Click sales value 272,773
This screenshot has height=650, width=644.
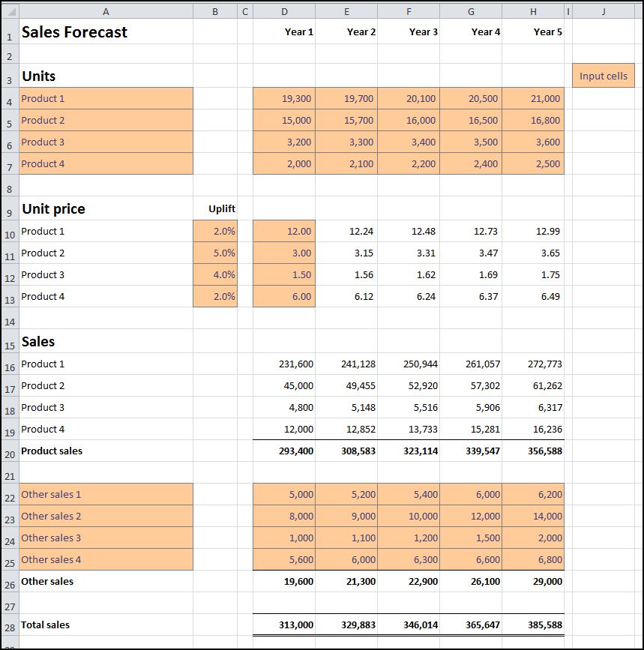(533, 364)
